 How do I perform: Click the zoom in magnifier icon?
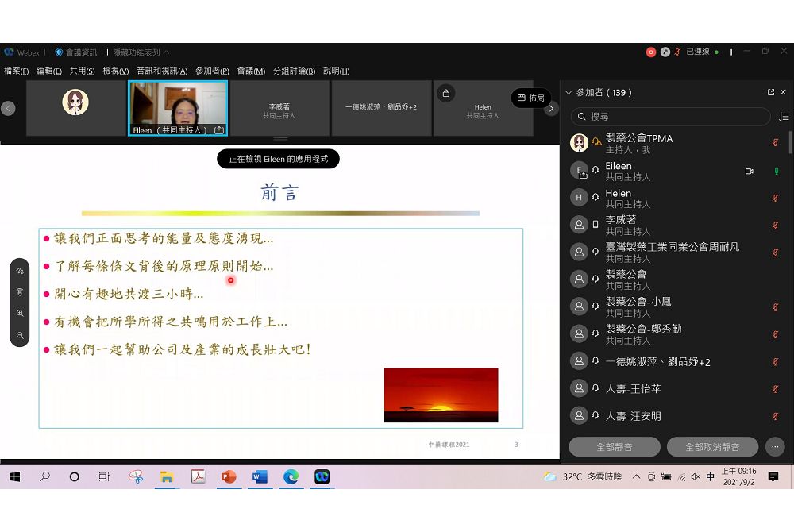[x=20, y=314]
